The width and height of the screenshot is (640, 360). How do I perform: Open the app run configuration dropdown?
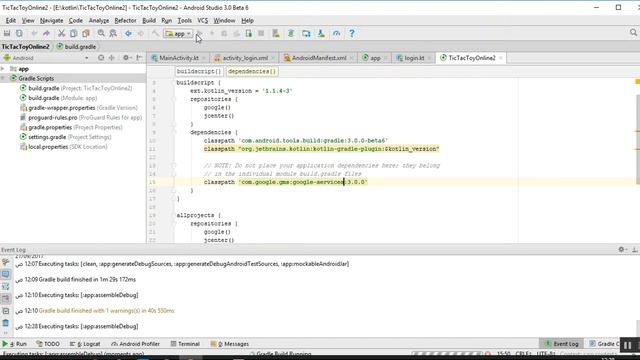coord(178,34)
